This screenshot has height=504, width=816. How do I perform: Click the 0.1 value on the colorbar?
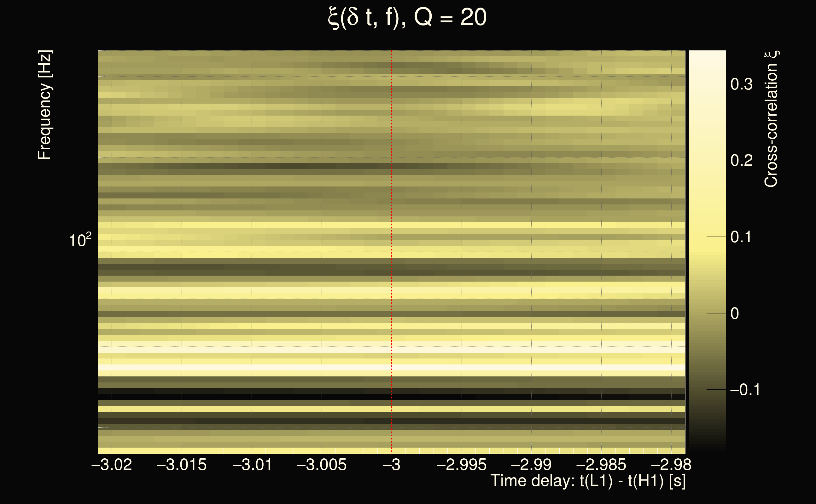[x=741, y=237]
